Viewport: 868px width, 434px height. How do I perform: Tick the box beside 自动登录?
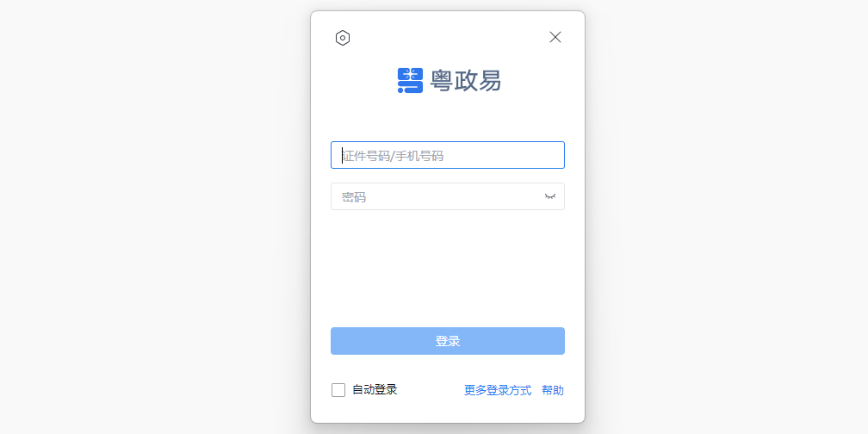(x=338, y=390)
